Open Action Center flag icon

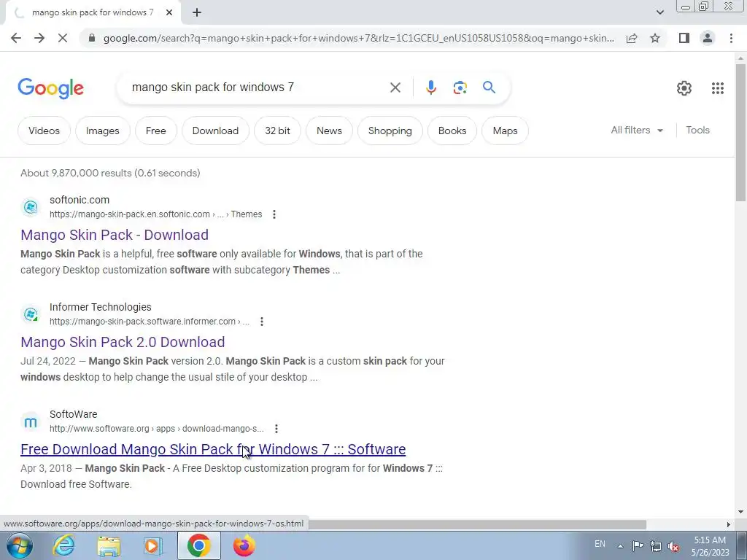coord(638,545)
